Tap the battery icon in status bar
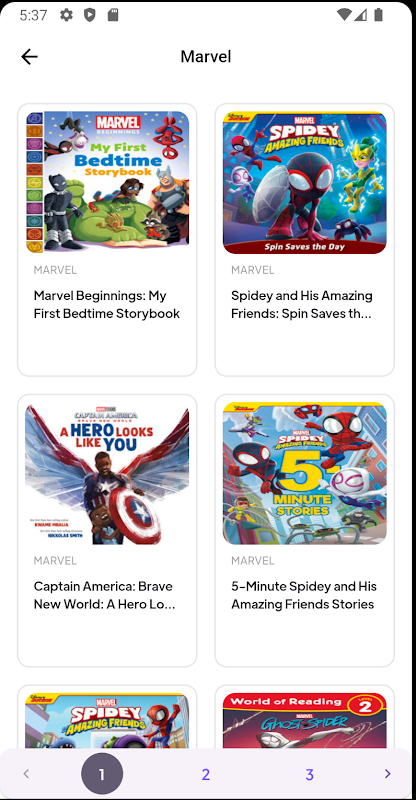 pyautogui.click(x=378, y=15)
